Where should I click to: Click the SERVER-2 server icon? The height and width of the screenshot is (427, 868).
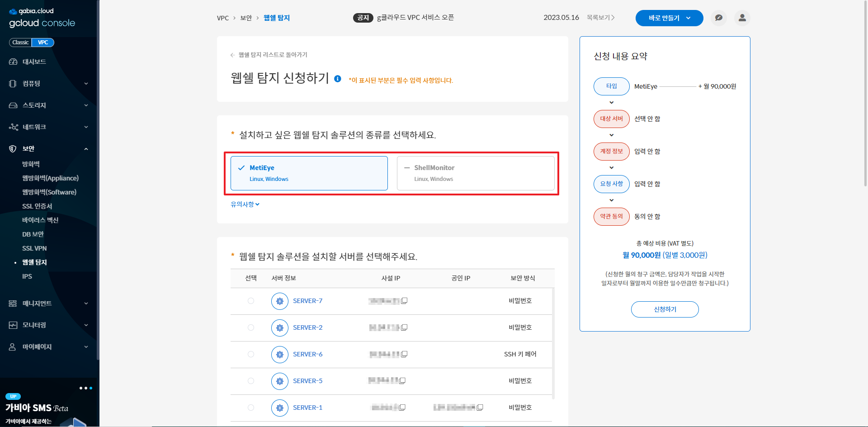coord(280,327)
